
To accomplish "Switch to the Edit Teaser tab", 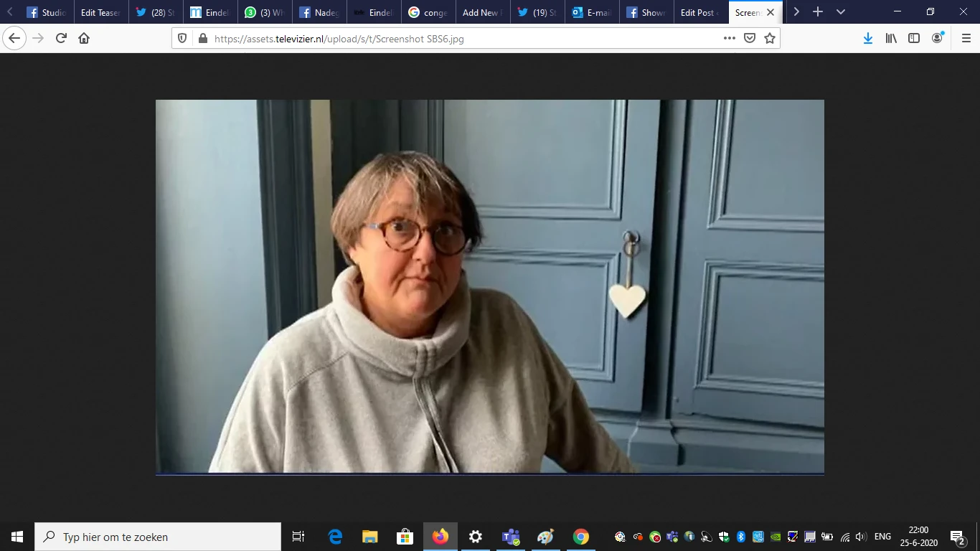I will point(100,12).
